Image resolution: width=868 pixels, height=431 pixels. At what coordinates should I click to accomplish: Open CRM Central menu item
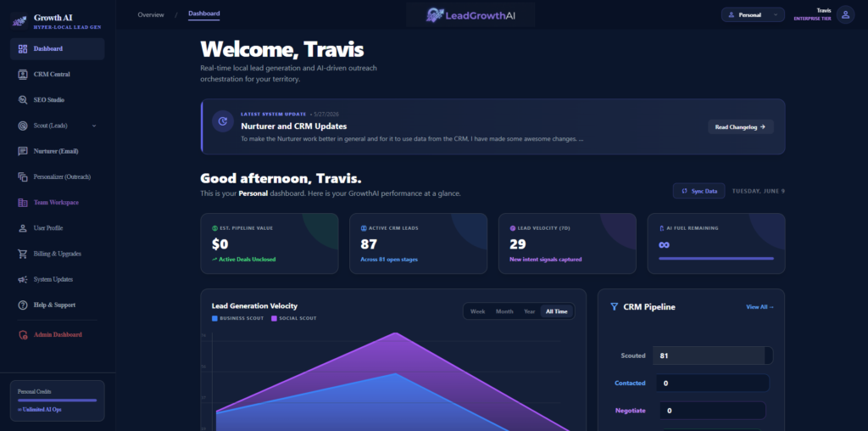[x=57, y=74]
